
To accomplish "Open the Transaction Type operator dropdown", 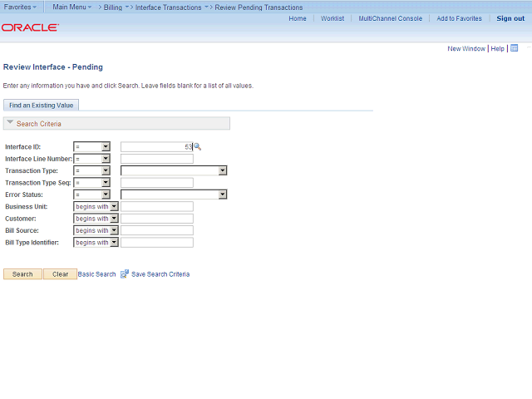I will click(x=92, y=170).
